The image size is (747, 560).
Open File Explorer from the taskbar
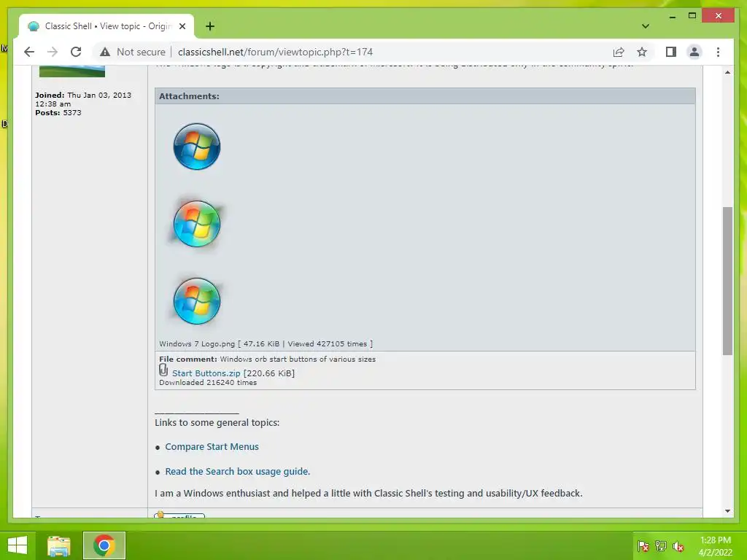59,545
